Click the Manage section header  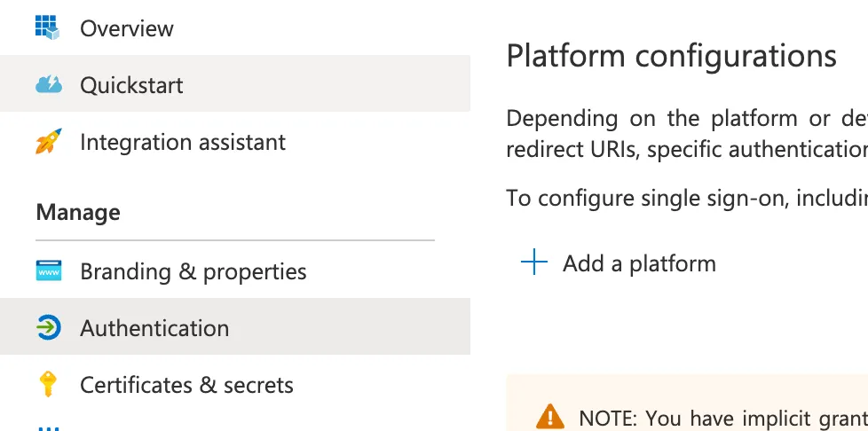point(78,213)
